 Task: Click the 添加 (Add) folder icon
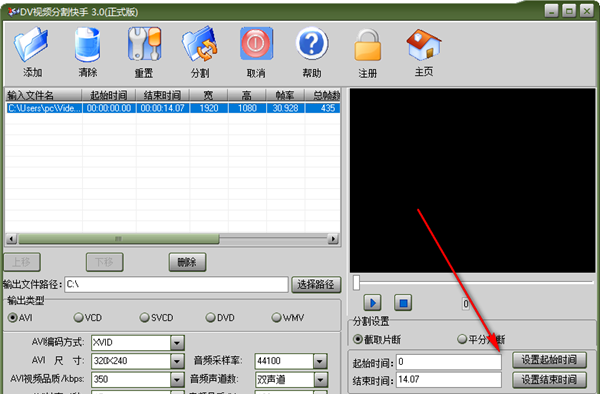(31, 44)
